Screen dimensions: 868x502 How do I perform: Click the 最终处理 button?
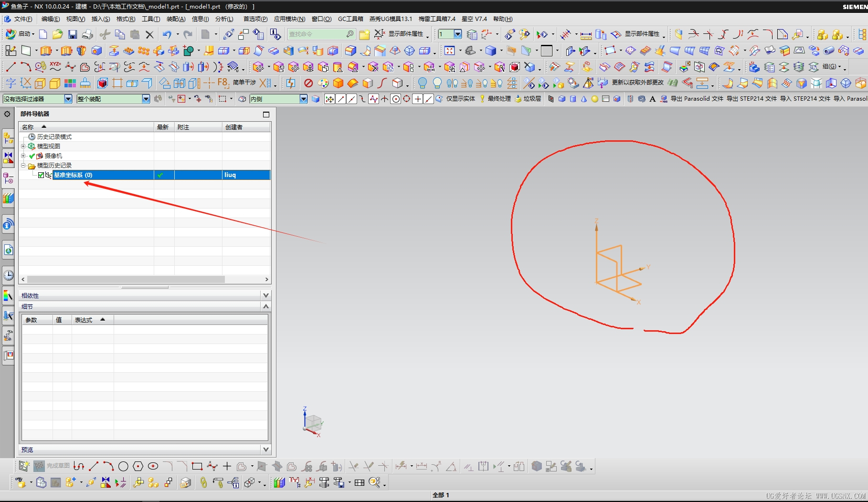[495, 99]
